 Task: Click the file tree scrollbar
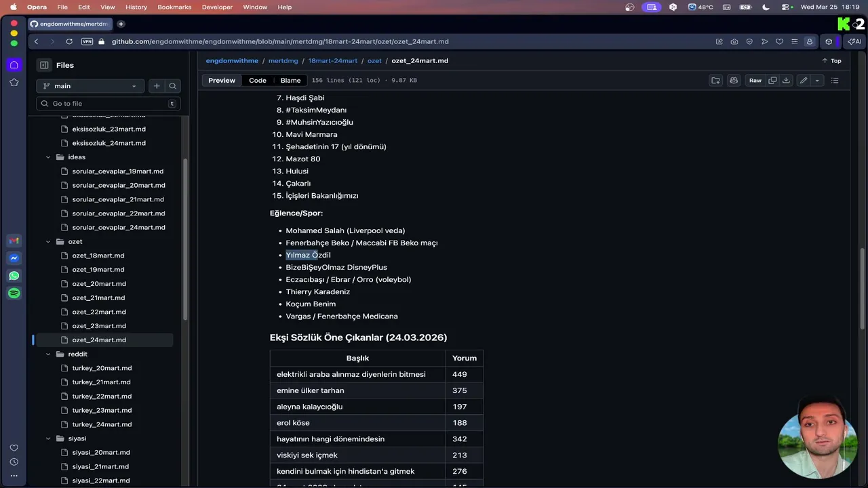pyautogui.click(x=186, y=239)
